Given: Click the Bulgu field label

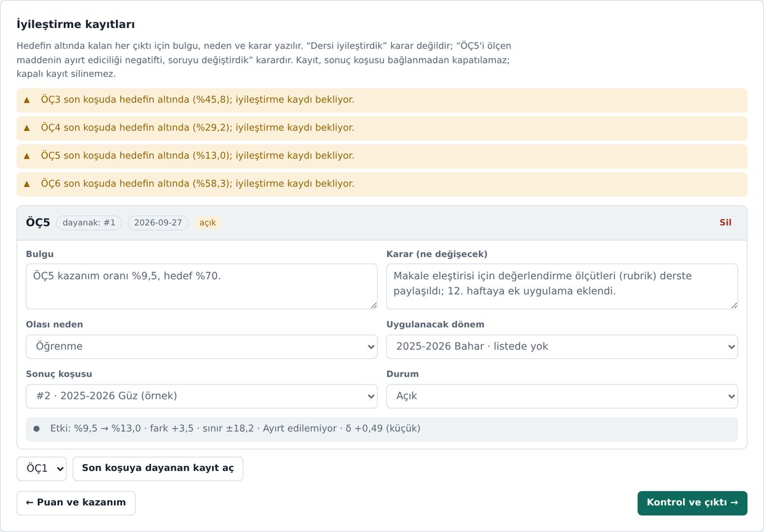Looking at the screenshot, I should point(40,255).
